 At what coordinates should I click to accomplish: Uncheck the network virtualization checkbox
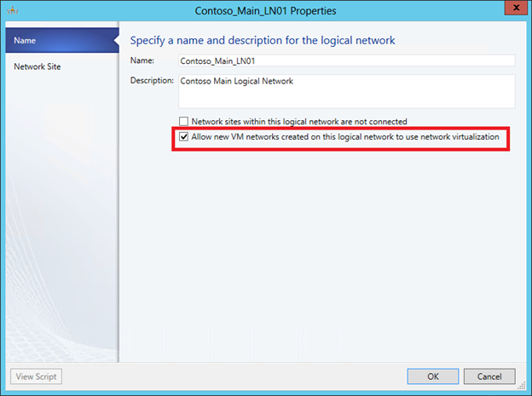click(x=183, y=136)
